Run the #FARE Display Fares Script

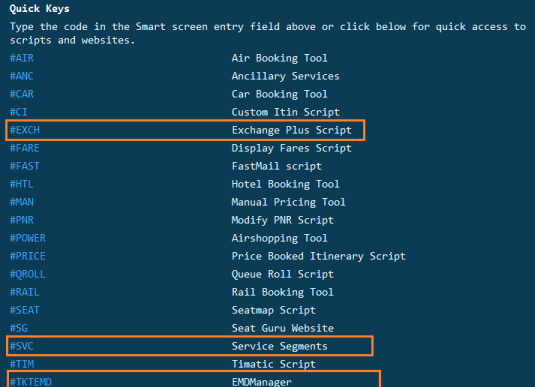click(x=25, y=148)
